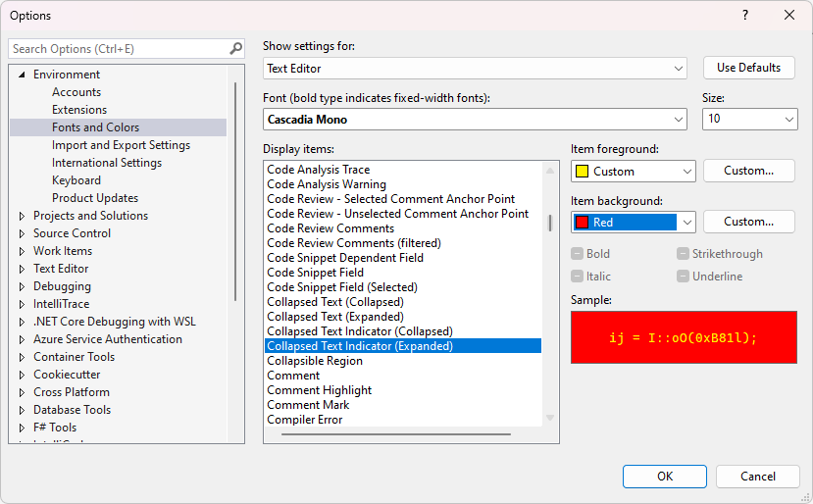Viewport: 813px width, 504px height.
Task: Click Display items horizontal scrollbar
Action: point(396,434)
